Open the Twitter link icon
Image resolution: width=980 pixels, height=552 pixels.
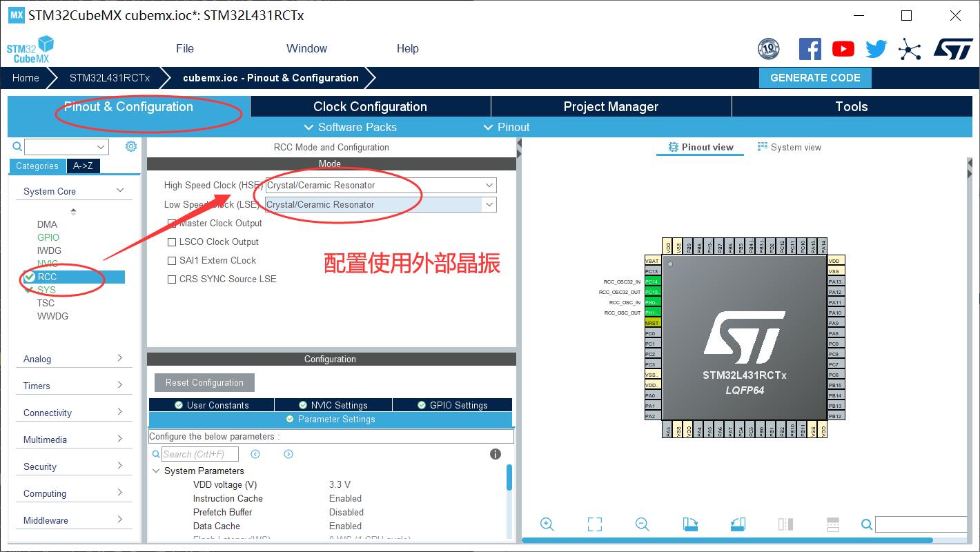876,49
